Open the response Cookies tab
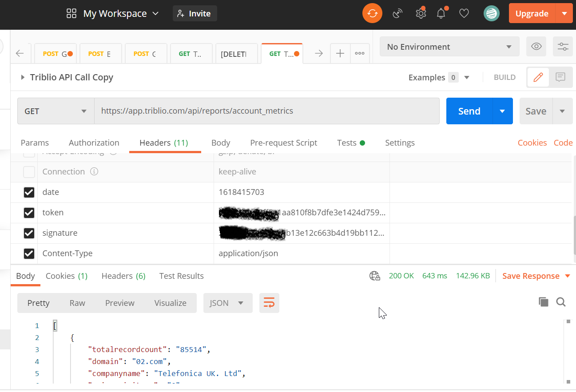 click(x=66, y=276)
